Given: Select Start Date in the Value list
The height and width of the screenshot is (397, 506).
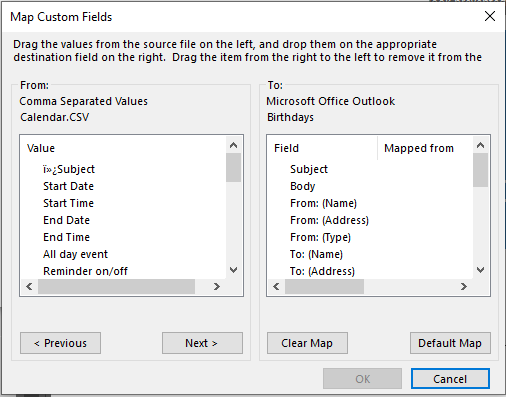Looking at the screenshot, I should click(x=68, y=186).
